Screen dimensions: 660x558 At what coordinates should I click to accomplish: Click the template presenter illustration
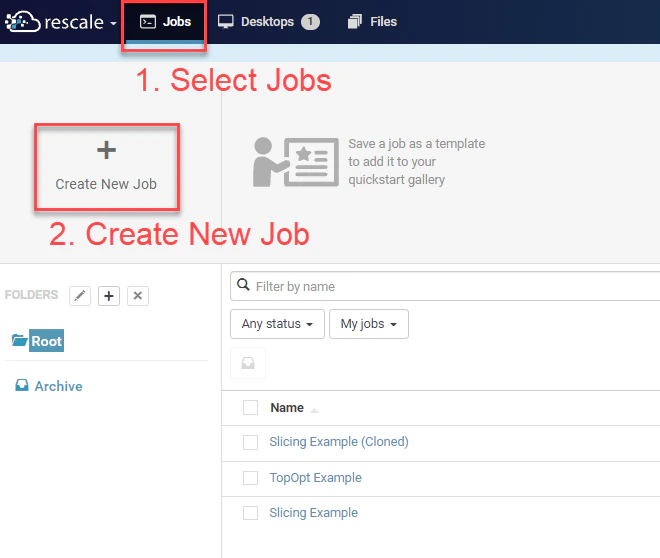(x=295, y=162)
